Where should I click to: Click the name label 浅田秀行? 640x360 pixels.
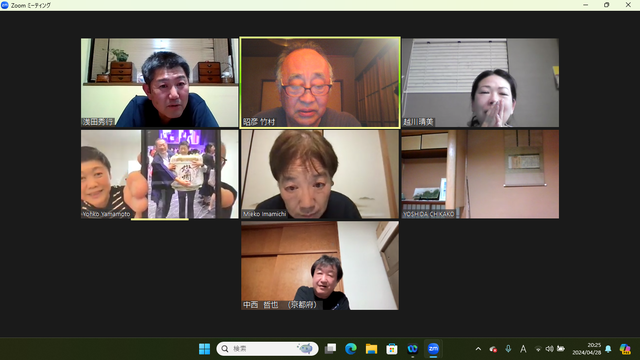coord(98,122)
